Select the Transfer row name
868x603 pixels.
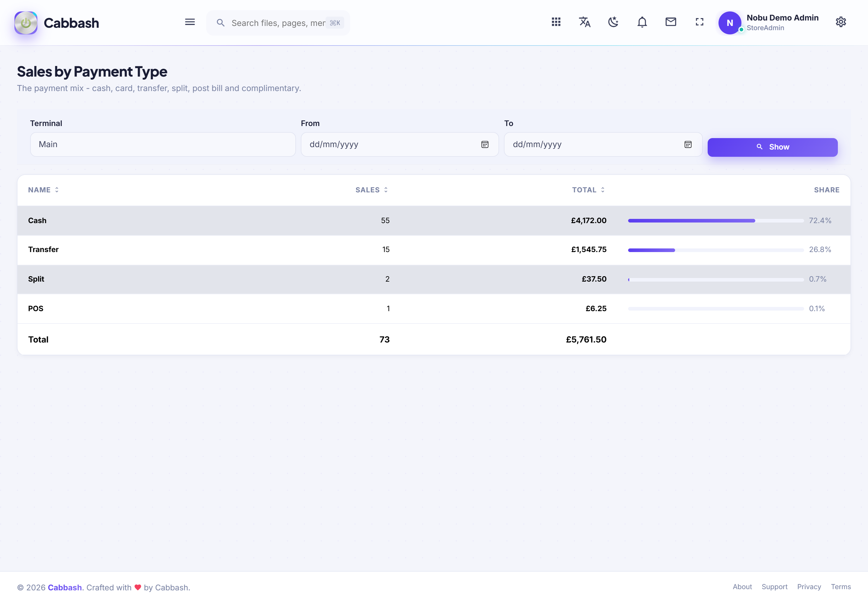pyautogui.click(x=43, y=249)
